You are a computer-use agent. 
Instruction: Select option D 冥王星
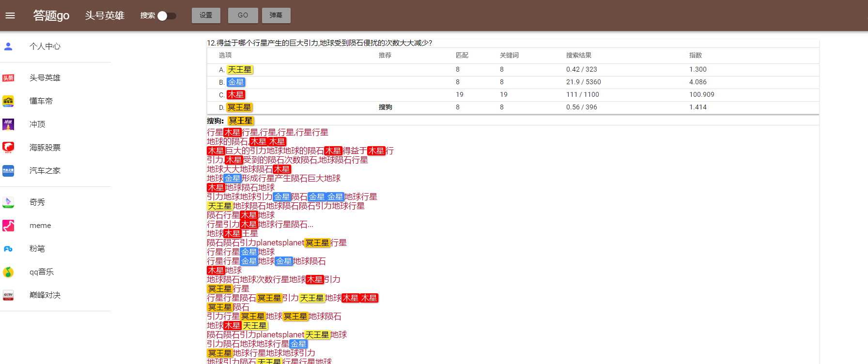tap(240, 107)
